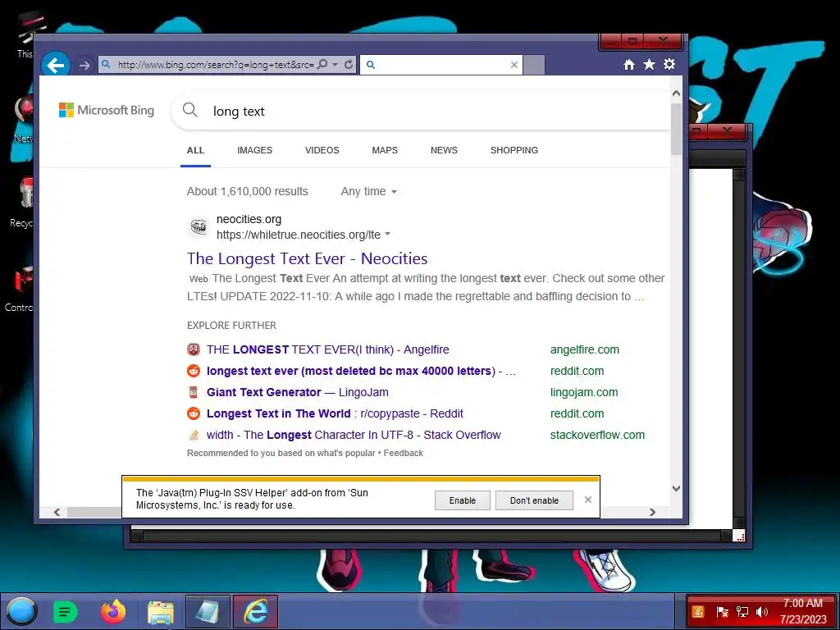Click the Enable button for Java add-on

[463, 500]
